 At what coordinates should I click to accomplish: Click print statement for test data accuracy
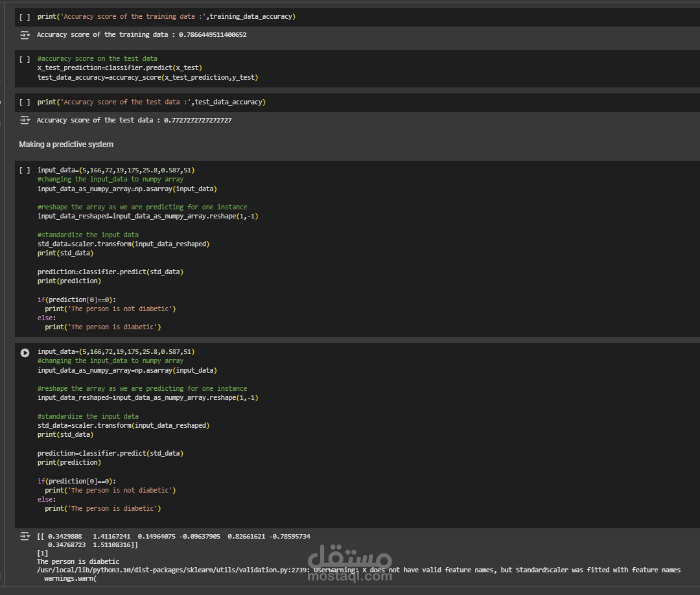(x=151, y=102)
